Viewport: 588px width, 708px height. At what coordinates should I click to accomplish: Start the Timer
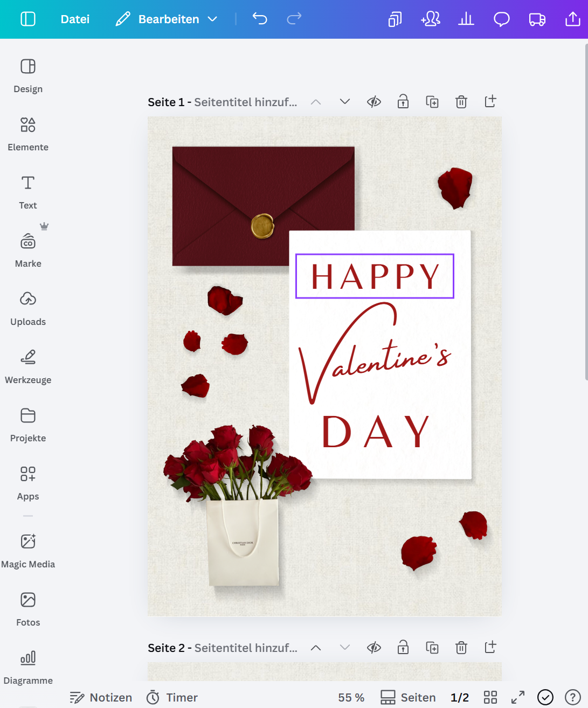point(172,697)
